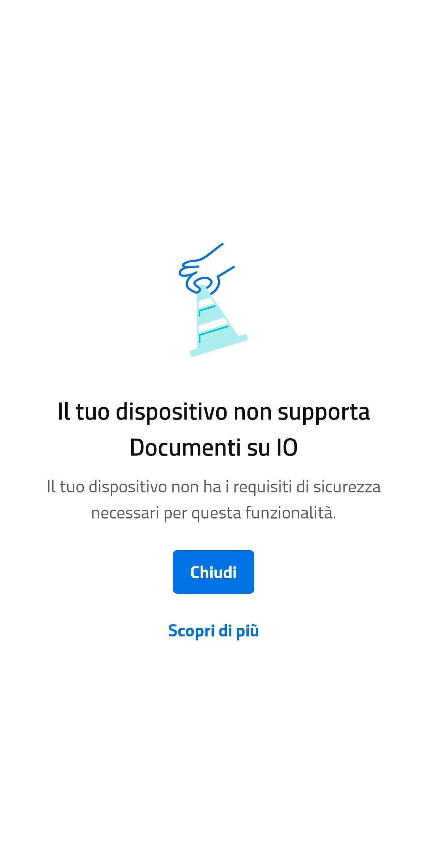Tap the word 'sicurezza' in description
The height and width of the screenshot is (868, 427).
[x=347, y=487]
